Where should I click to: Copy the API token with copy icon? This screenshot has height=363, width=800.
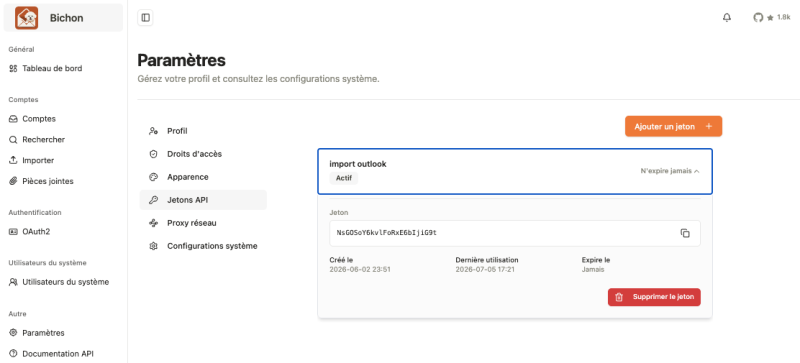685,233
